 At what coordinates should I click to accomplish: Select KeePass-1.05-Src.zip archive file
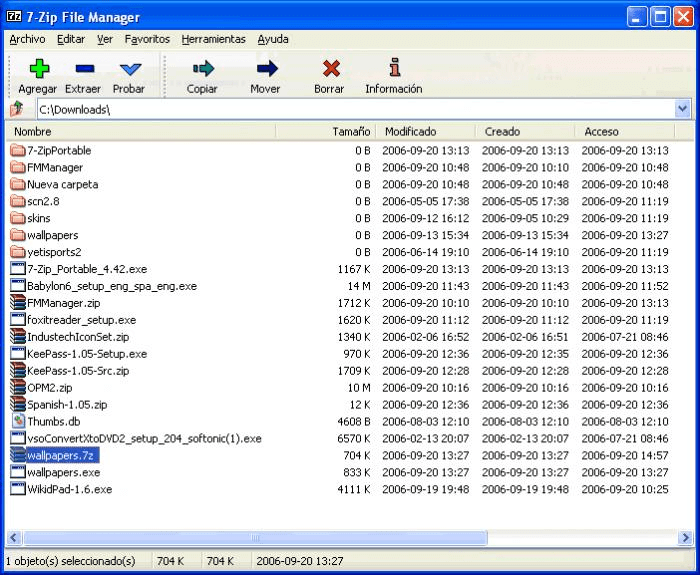pos(77,371)
